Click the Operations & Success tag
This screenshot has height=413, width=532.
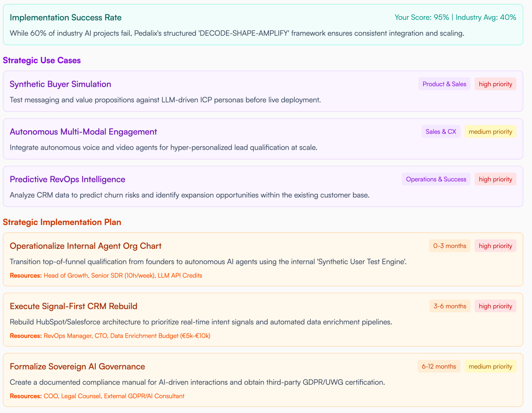point(436,179)
